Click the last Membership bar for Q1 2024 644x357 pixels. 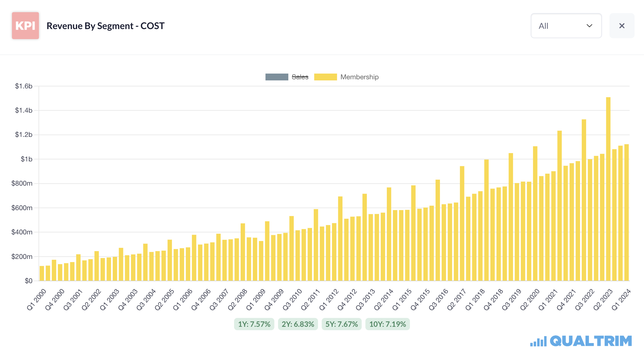627,212
